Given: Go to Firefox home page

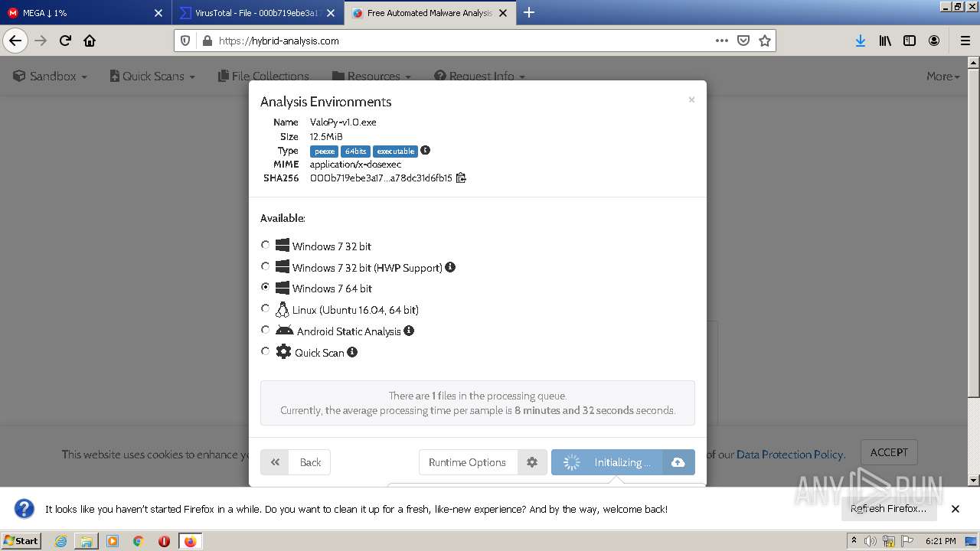Looking at the screenshot, I should (90, 41).
